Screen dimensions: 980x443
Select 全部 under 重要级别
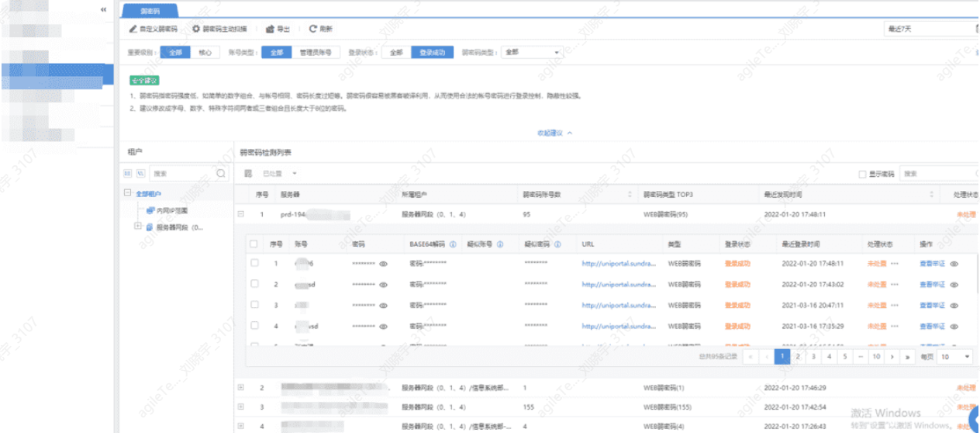point(174,53)
